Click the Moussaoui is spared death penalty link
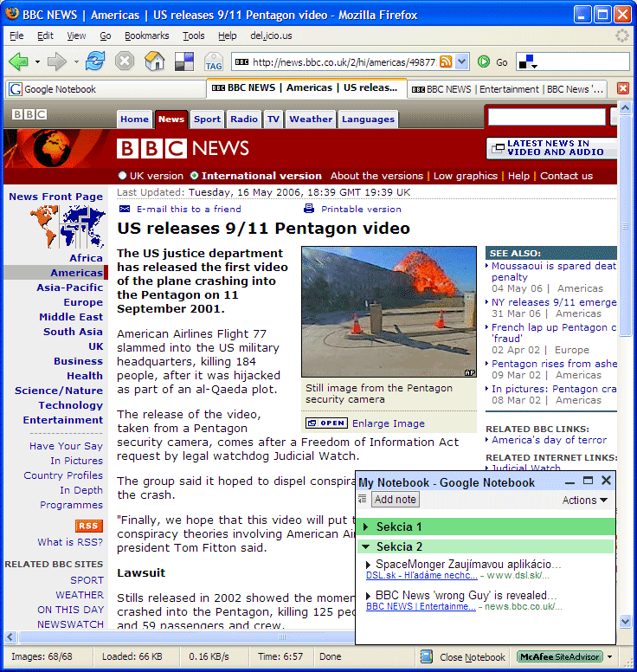The height and width of the screenshot is (672, 637). pos(553,271)
